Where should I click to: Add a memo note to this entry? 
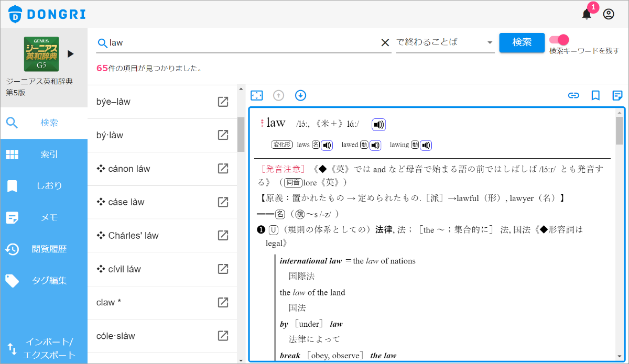[617, 95]
